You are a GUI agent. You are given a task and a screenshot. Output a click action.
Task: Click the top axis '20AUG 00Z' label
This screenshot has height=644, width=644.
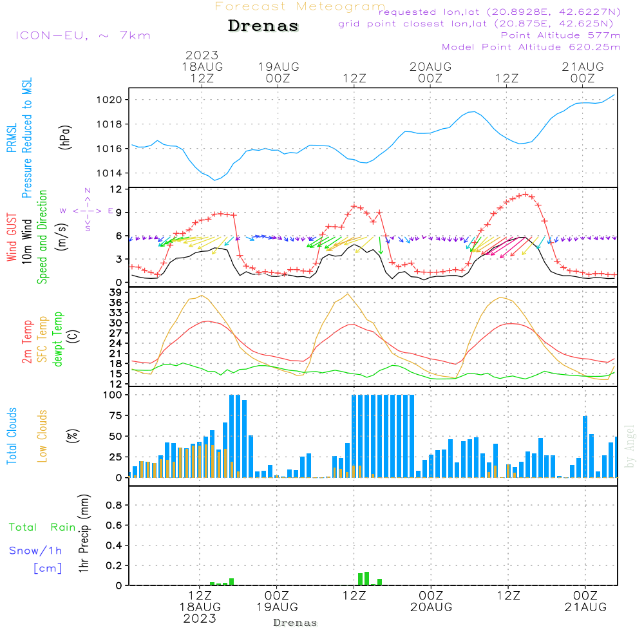coord(430,72)
